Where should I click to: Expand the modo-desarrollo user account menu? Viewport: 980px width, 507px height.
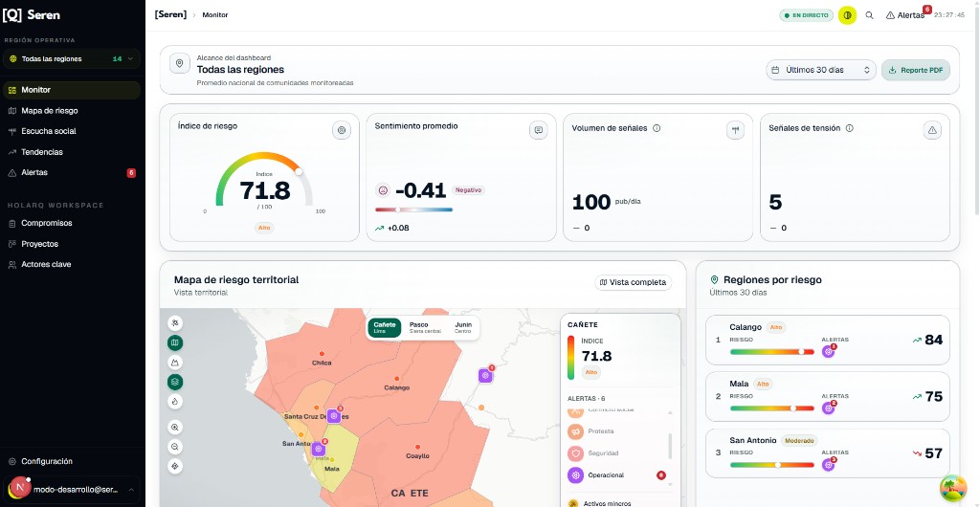pyautogui.click(x=71, y=490)
